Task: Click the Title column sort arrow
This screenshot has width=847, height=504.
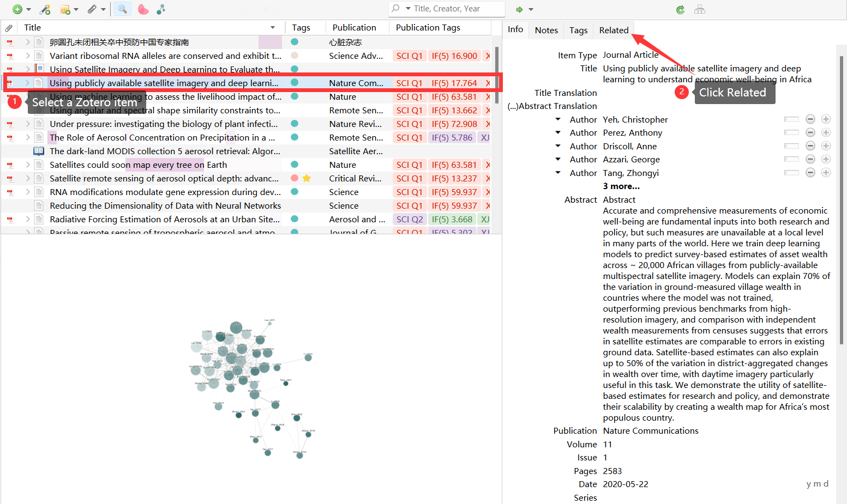Action: tap(273, 28)
